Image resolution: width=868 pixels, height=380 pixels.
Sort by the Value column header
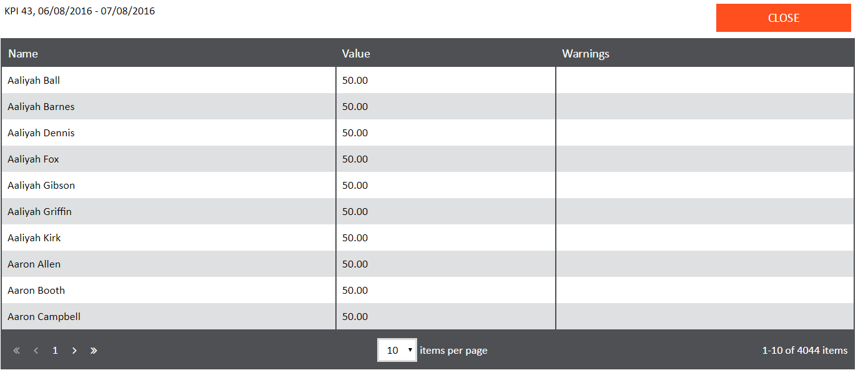[356, 54]
